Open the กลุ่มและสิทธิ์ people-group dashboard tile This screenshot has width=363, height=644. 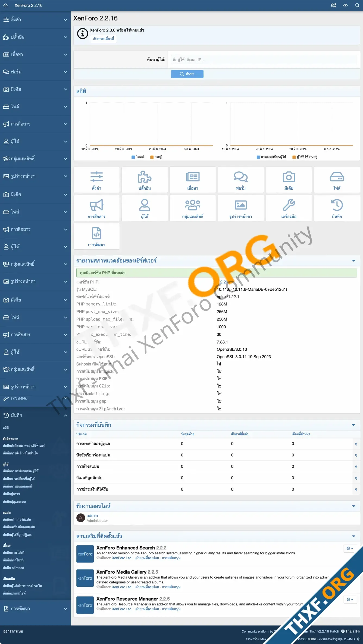pos(193,208)
